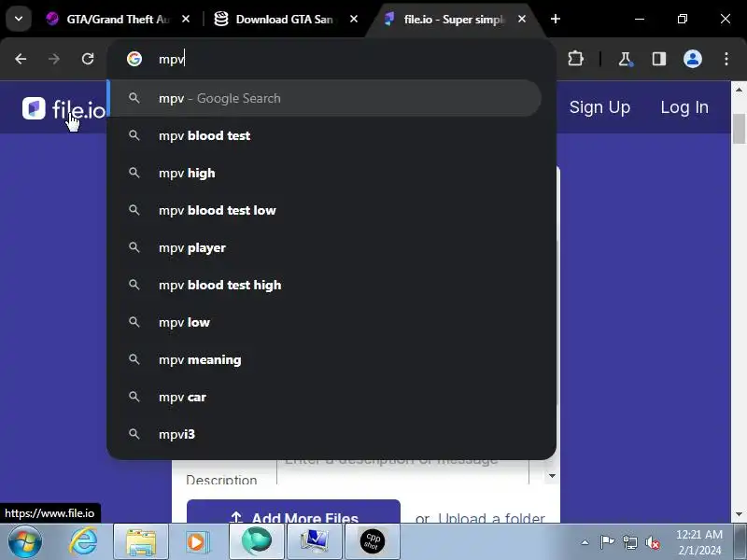The height and width of the screenshot is (560, 747).
Task: Click the page vertical scrollbar thumb
Action: coord(739,129)
